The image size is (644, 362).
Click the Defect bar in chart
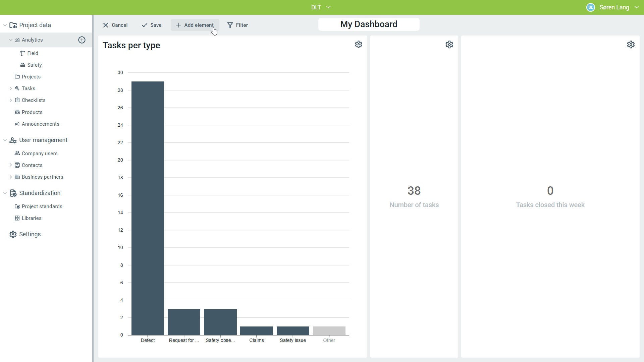(148, 208)
